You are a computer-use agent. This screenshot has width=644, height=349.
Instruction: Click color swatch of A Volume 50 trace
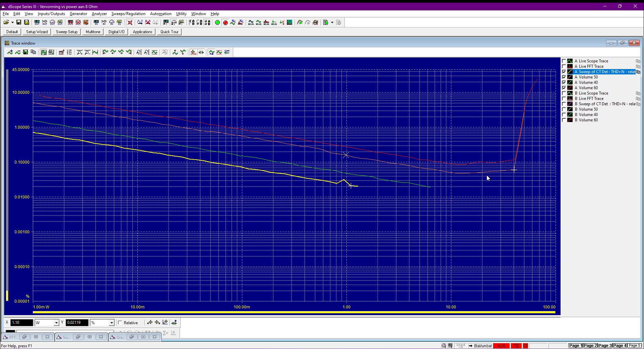[570, 77]
